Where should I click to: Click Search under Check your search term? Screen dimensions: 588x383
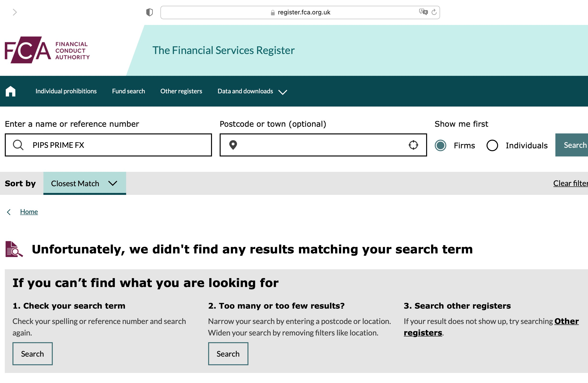tap(32, 354)
